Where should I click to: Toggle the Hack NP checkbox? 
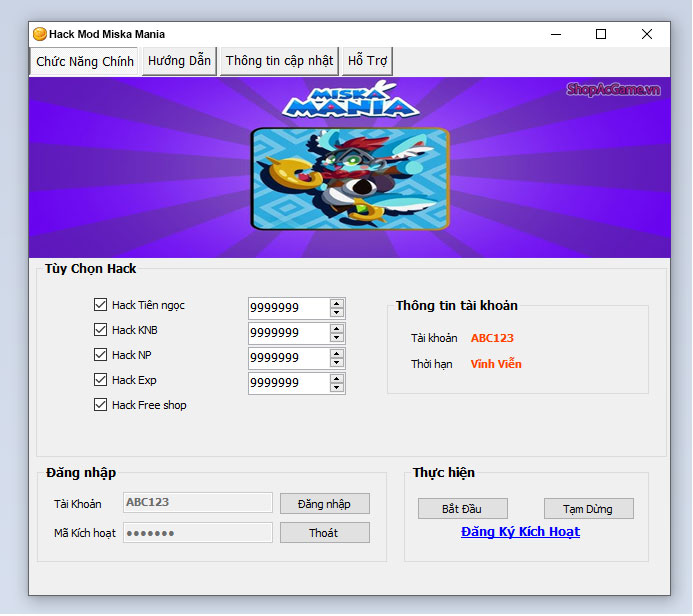[x=100, y=355]
